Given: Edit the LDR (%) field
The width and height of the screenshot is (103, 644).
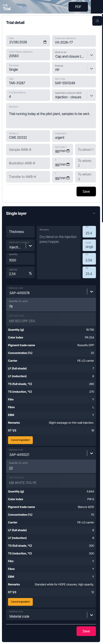Looking at the screenshot, I should (20, 272).
